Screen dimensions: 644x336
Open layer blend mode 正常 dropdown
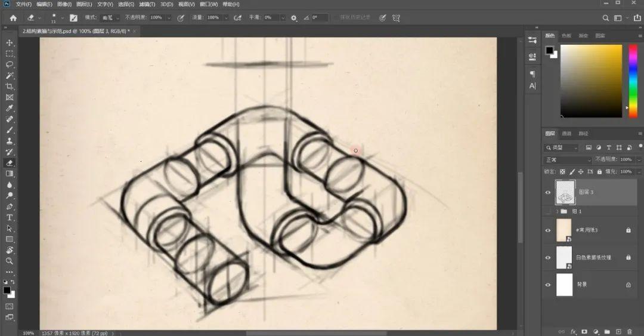pos(568,159)
